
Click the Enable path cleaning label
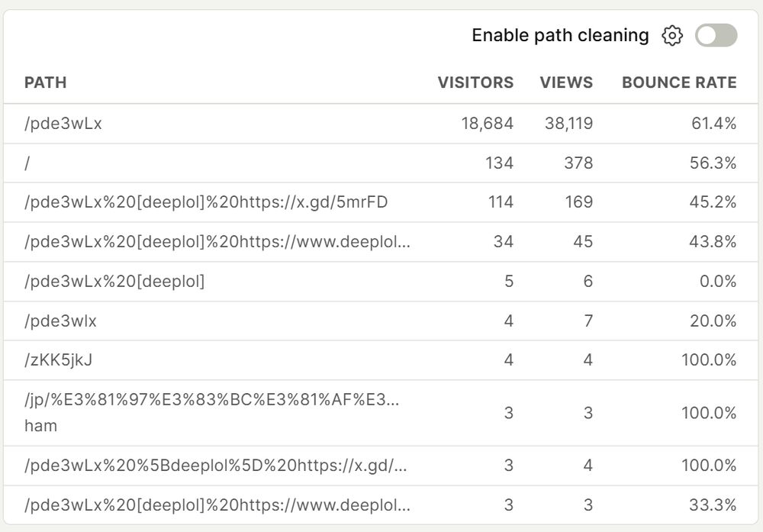pos(559,35)
